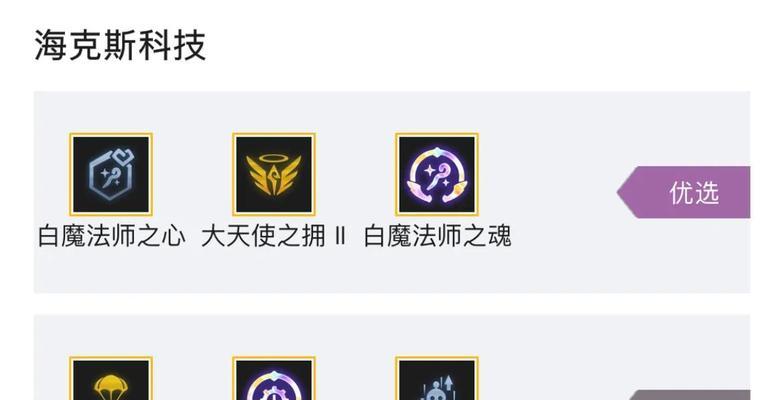Screen dimensions: 784x400
Task: Select the purple gear ring augment icon
Action: [x=274, y=378]
